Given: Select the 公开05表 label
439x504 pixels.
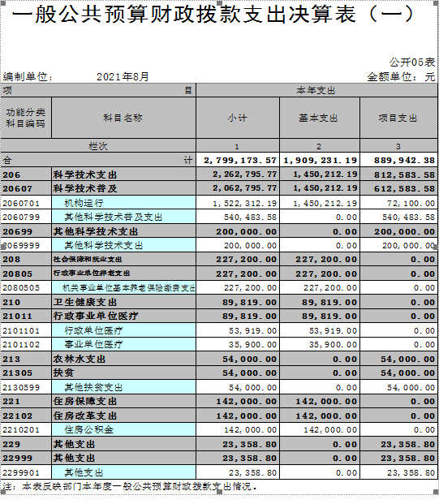Looking at the screenshot, I should pos(412,62).
